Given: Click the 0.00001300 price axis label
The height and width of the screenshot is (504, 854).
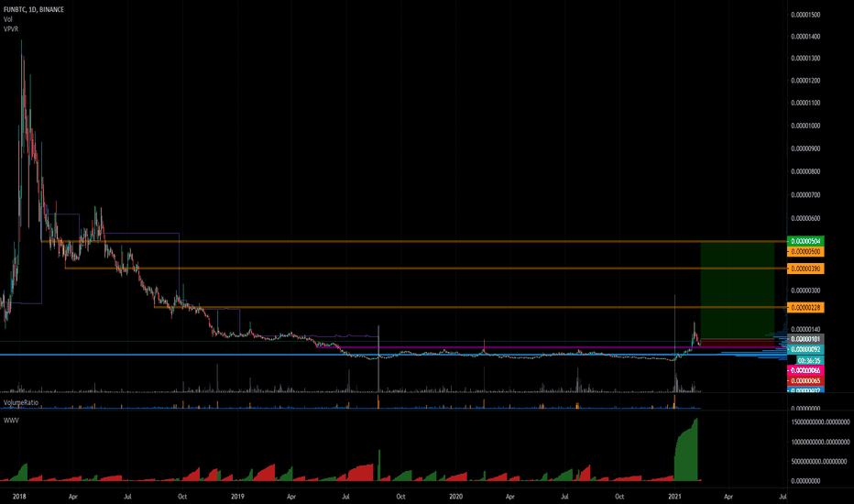Looking at the screenshot, I should click(x=805, y=59).
